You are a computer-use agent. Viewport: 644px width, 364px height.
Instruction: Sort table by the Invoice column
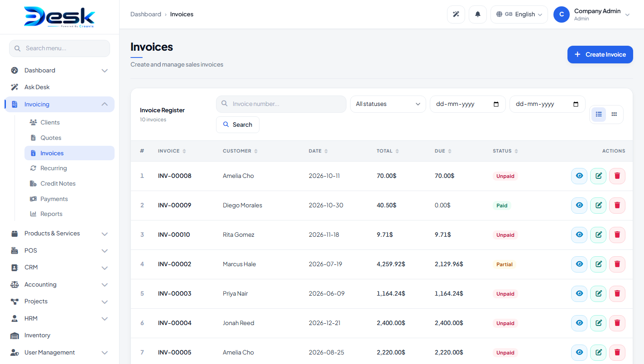(x=172, y=151)
